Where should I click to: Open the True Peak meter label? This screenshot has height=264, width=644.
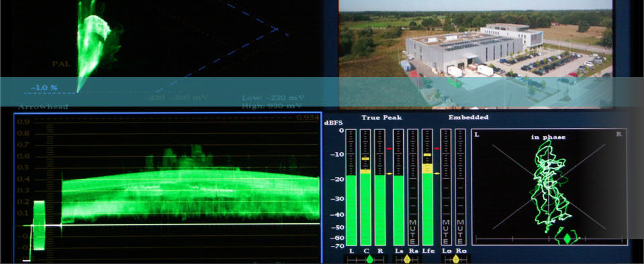coord(382,118)
